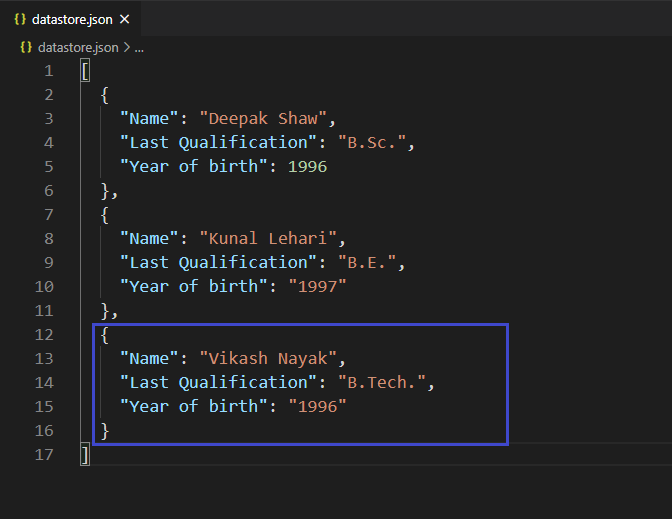Click the "Kunal Lehari" name value

click(x=271, y=238)
